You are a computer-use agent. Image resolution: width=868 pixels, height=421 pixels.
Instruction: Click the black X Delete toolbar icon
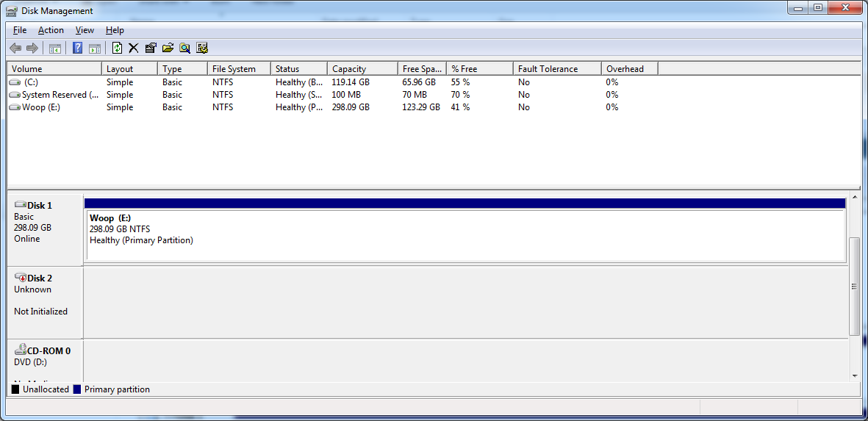[134, 48]
